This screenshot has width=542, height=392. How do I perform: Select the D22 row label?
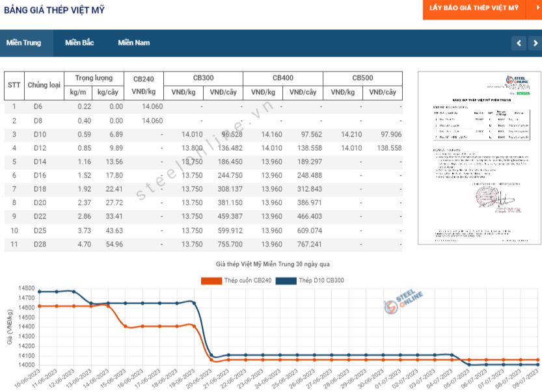point(40,216)
